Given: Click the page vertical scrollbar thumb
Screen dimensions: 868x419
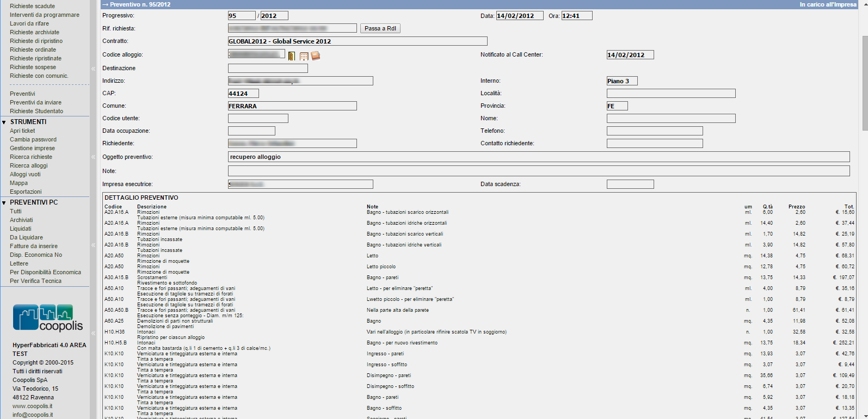Looking at the screenshot, I should [865, 83].
